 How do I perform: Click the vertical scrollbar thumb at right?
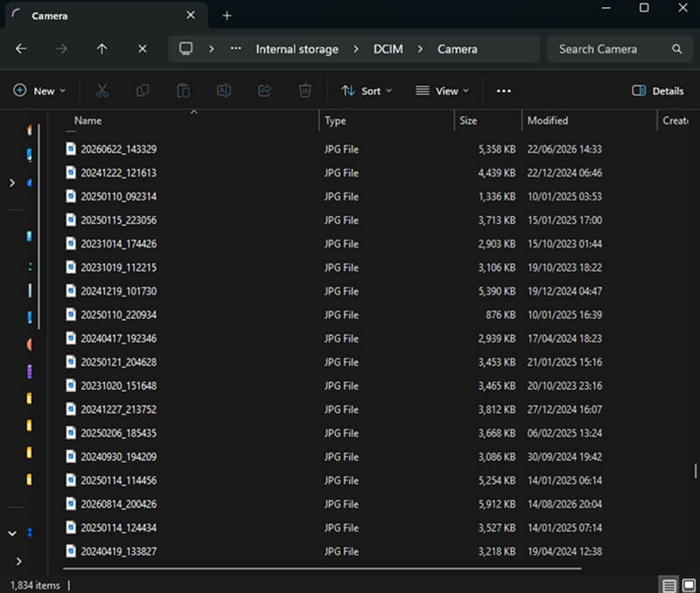(695, 471)
